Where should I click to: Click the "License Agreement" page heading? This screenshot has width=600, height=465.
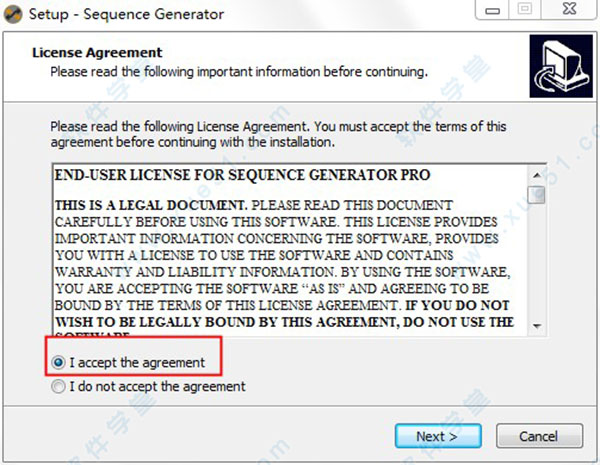97,52
